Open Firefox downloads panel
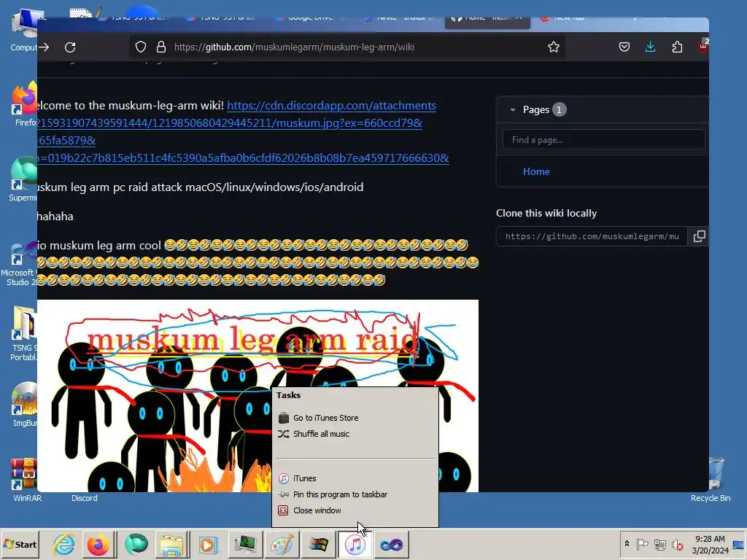 click(x=650, y=47)
